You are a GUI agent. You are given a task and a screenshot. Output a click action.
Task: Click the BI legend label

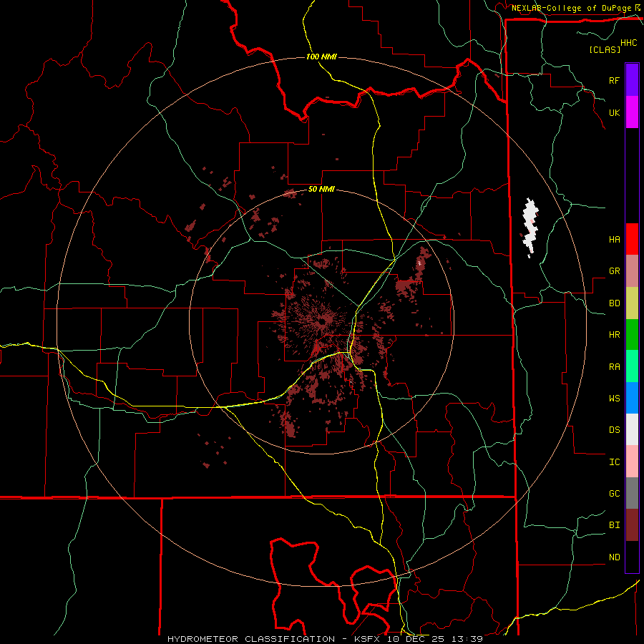point(614,525)
